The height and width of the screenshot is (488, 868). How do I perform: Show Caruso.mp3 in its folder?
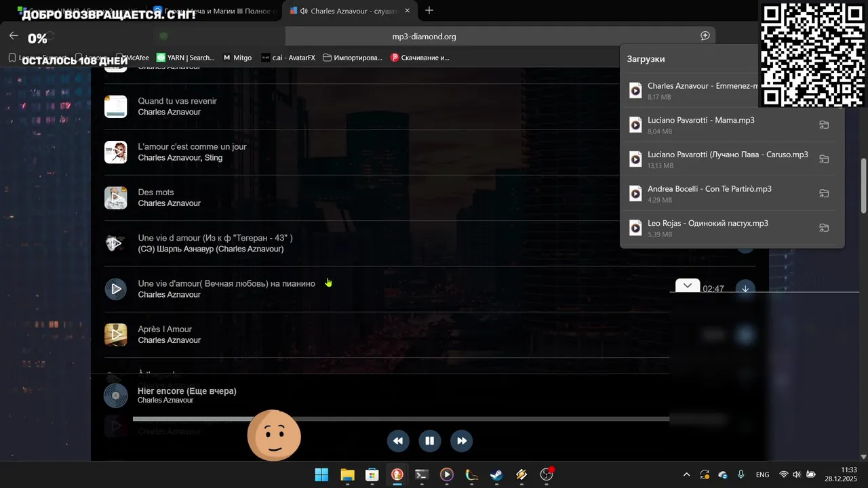824,159
